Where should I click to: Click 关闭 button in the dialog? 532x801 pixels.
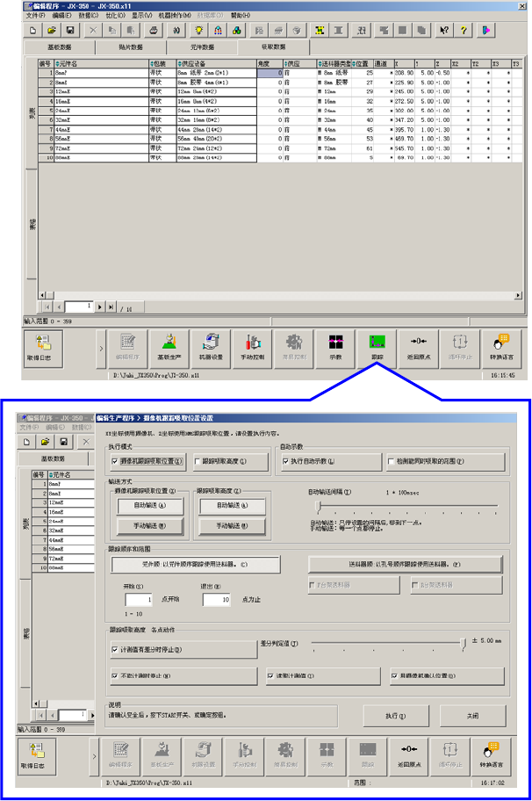pos(473,716)
